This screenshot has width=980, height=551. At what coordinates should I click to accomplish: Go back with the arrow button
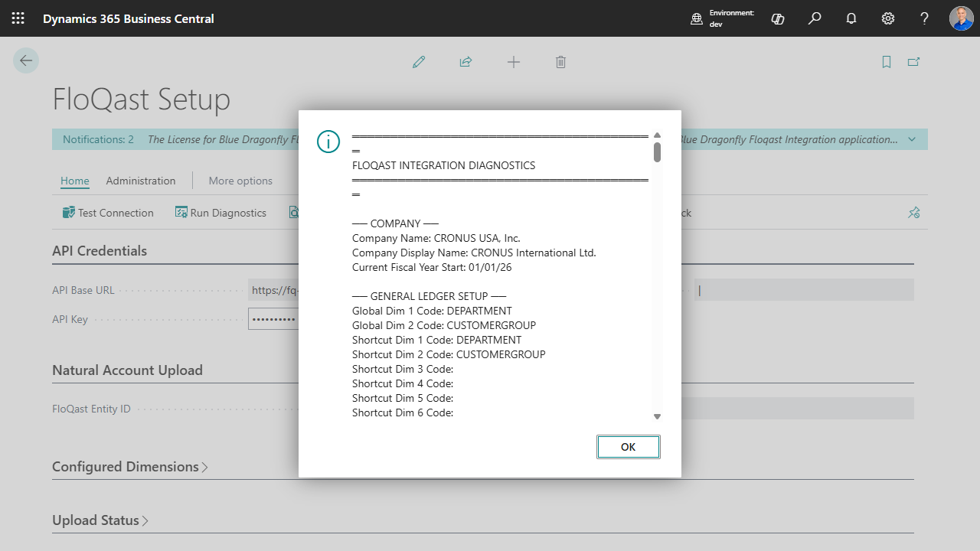tap(26, 60)
